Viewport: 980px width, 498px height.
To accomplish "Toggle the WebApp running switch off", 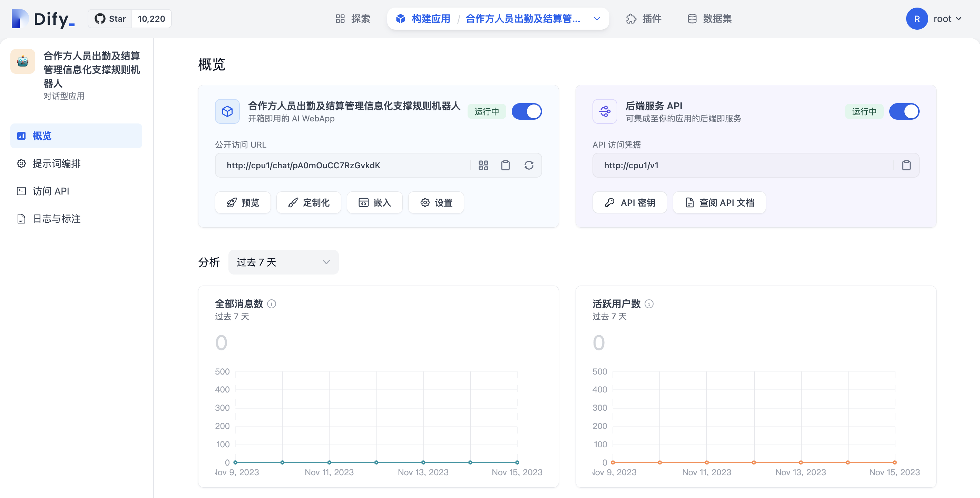I will pos(527,111).
